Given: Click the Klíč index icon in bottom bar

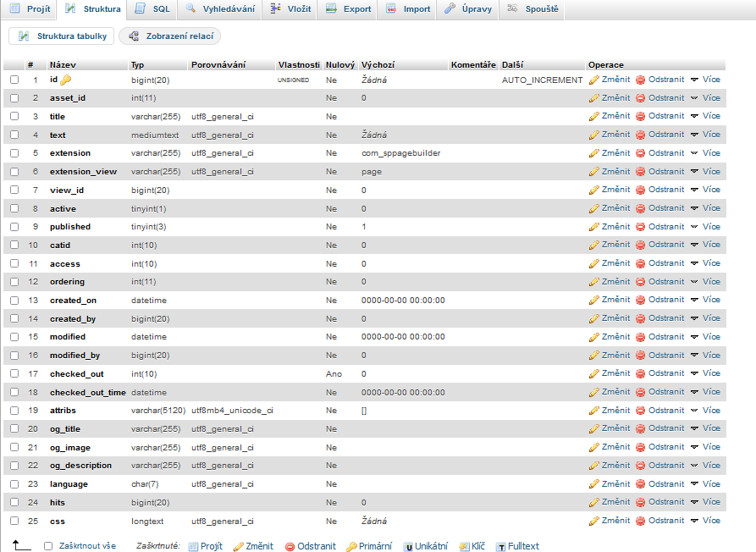Looking at the screenshot, I should pyautogui.click(x=464, y=546).
